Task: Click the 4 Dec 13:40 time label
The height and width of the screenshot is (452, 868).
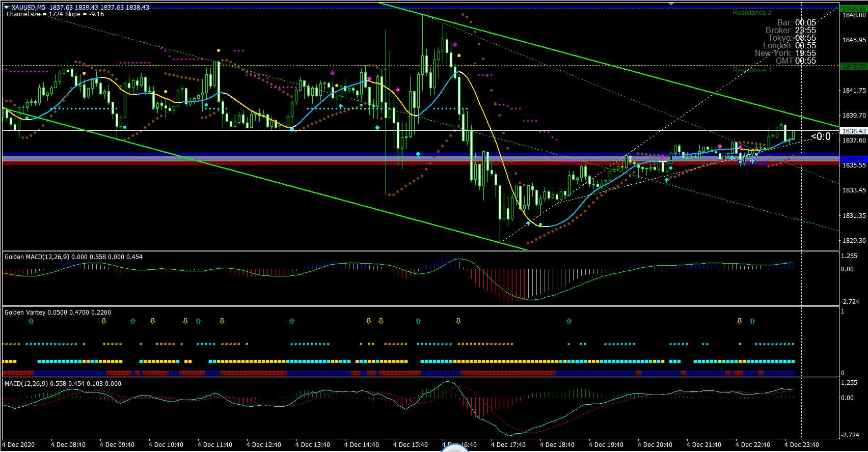Action: pos(313,445)
